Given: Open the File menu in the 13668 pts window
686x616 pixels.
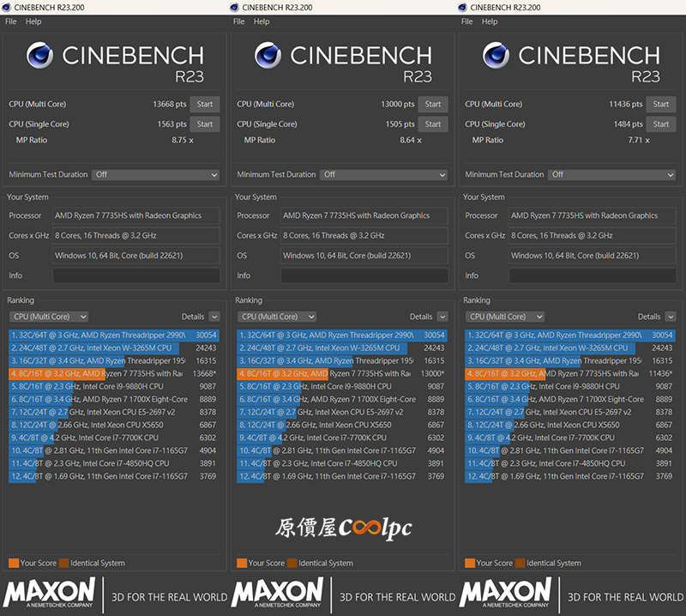Looking at the screenshot, I should tap(10, 21).
